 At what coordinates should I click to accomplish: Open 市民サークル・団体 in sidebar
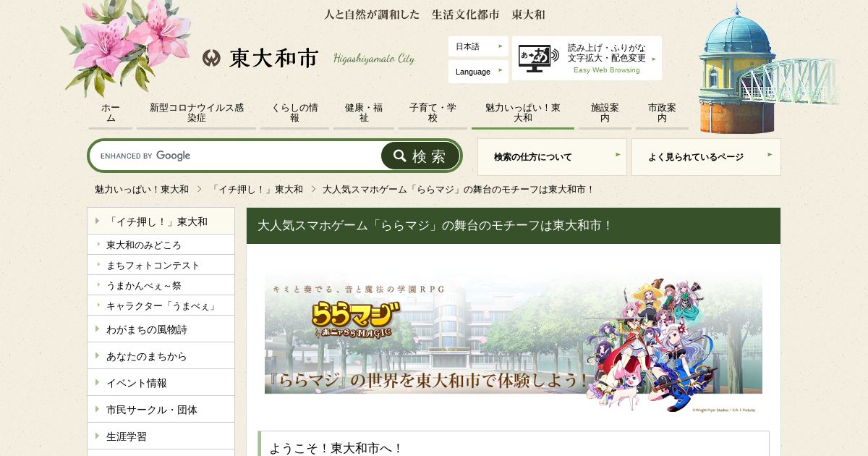161,410
